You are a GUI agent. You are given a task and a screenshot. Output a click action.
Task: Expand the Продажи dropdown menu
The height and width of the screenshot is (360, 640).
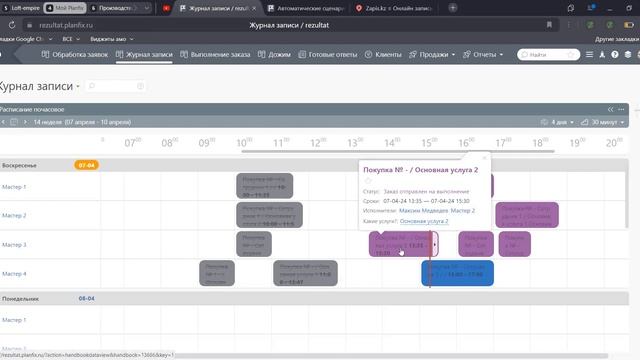point(432,54)
